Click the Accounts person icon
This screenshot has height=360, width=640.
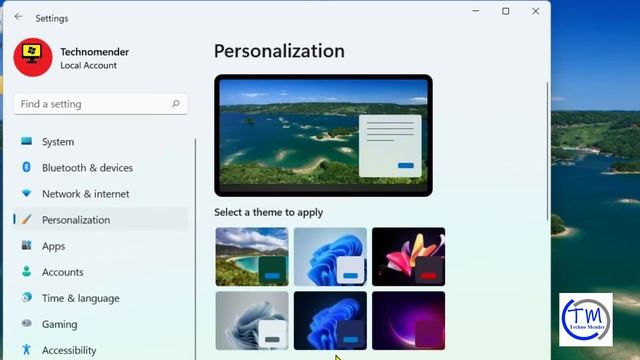[27, 271]
